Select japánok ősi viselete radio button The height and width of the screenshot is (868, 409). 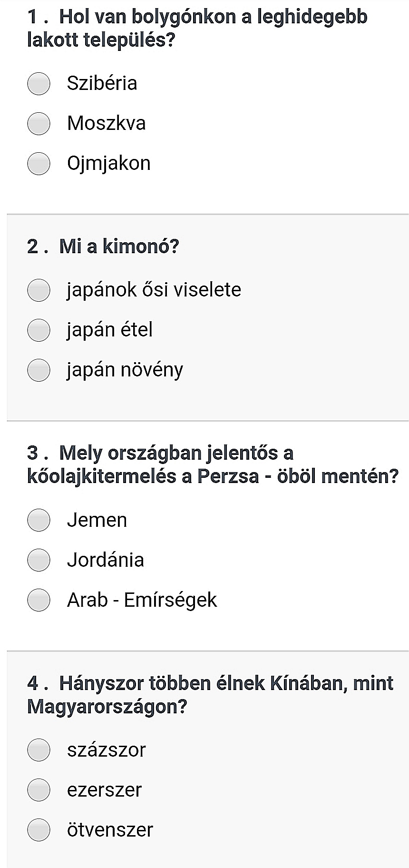39,290
